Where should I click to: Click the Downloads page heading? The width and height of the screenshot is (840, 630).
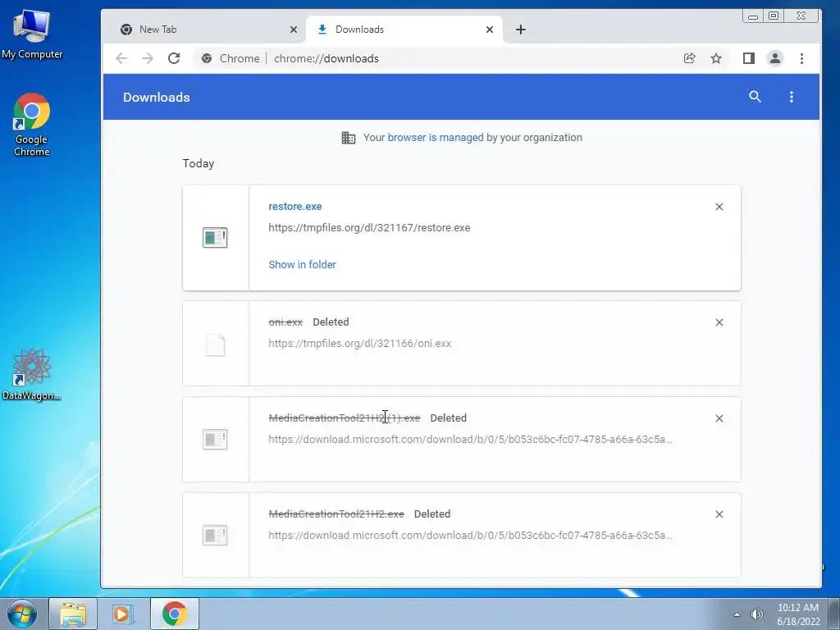click(x=157, y=97)
